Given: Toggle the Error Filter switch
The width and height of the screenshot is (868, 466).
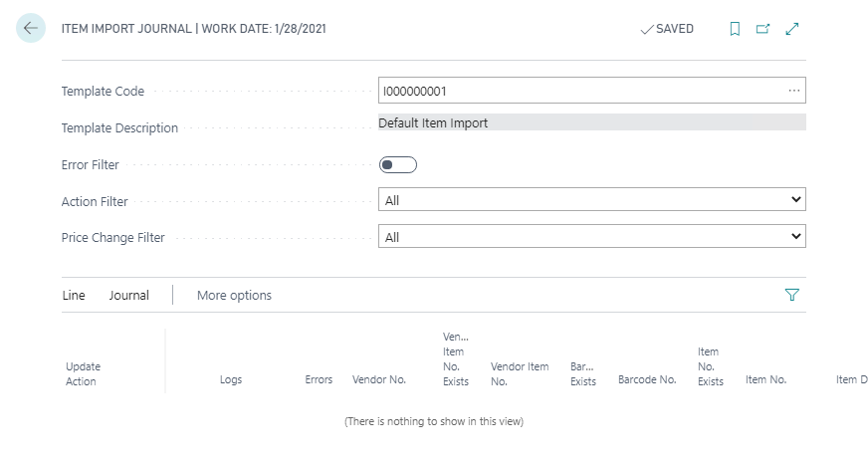Looking at the screenshot, I should [397, 164].
